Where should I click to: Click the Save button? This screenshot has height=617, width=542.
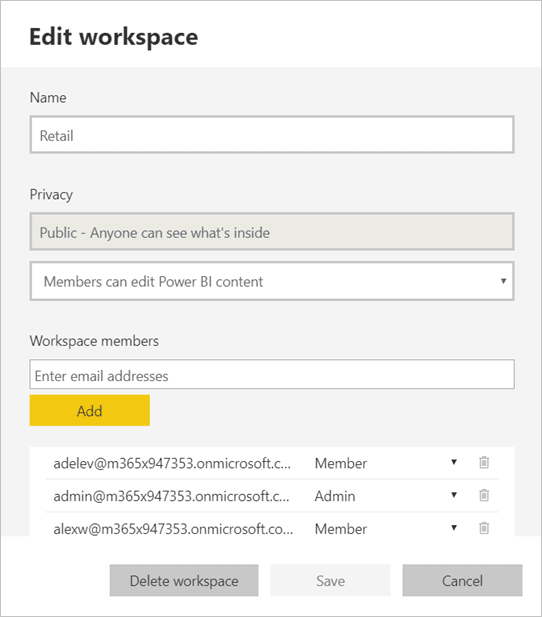pos(330,580)
